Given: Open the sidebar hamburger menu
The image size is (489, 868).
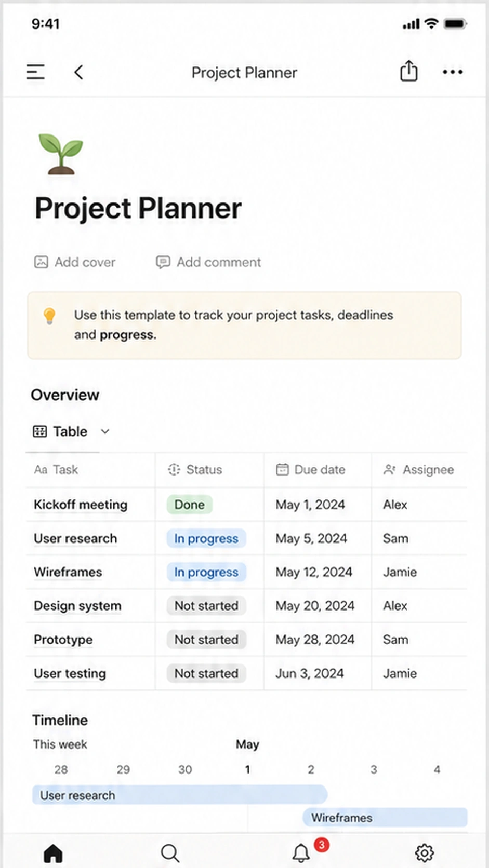Looking at the screenshot, I should tap(35, 72).
